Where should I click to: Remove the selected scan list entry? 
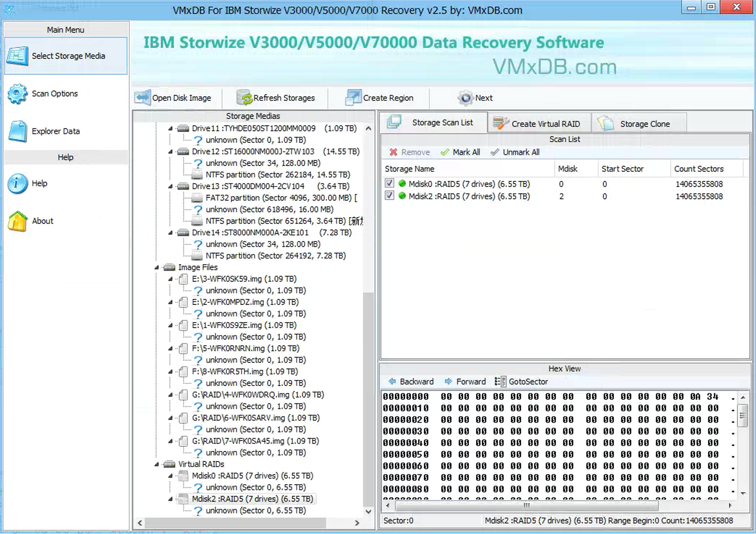[x=409, y=152]
